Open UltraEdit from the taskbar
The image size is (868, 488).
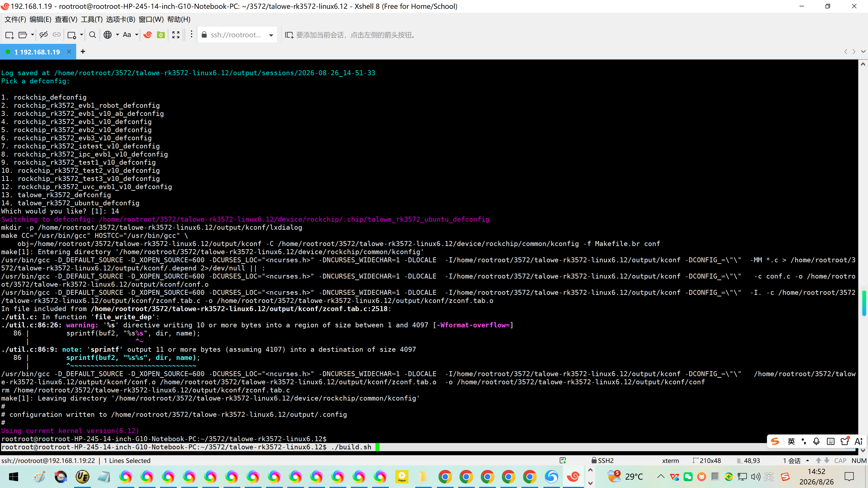click(83, 476)
